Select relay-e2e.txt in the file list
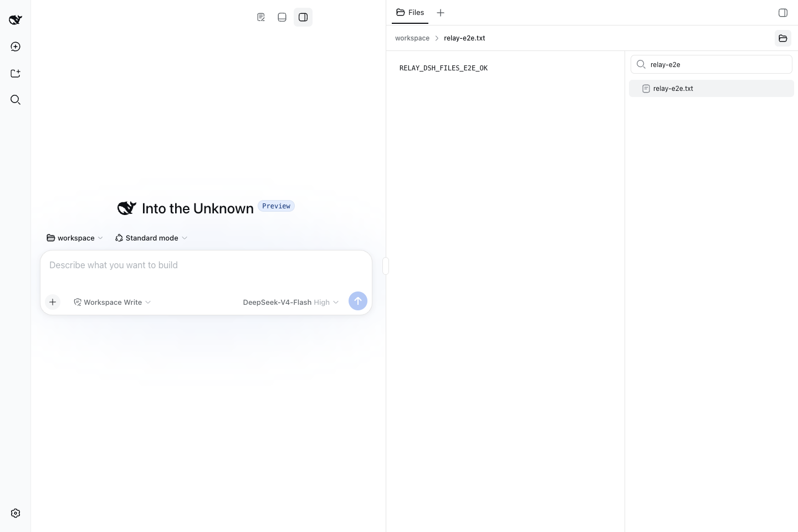The height and width of the screenshot is (532, 798). pyautogui.click(x=712, y=89)
